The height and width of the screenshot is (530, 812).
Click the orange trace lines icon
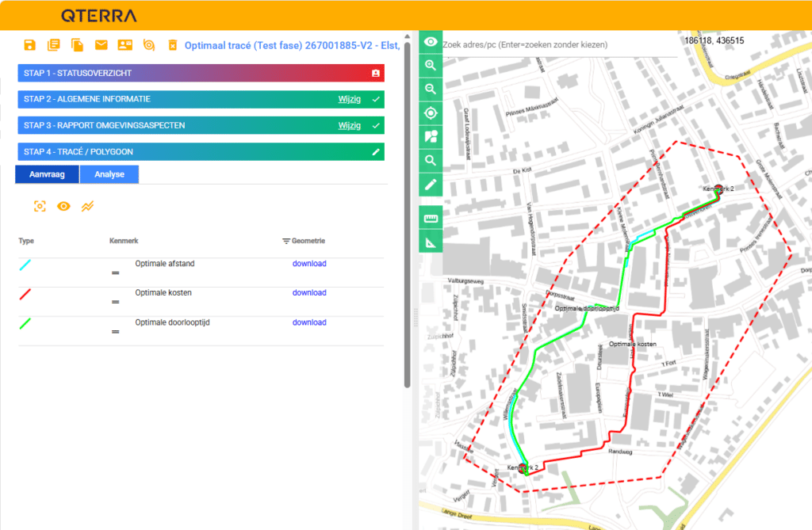tap(87, 207)
